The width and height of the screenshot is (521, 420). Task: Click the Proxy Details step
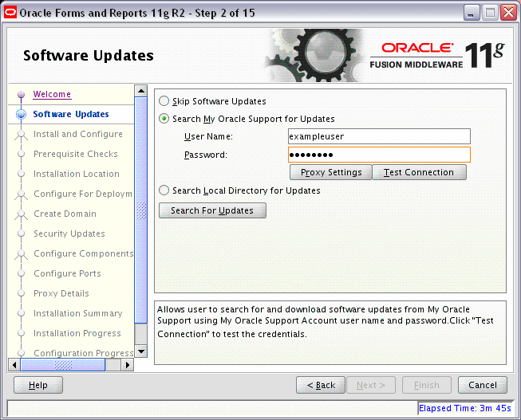pos(61,293)
